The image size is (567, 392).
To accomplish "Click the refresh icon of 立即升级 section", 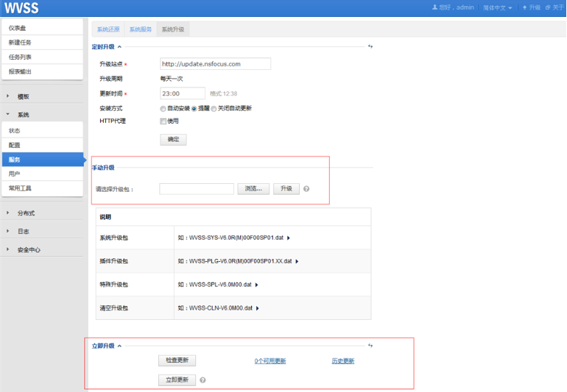I will pos(370,346).
